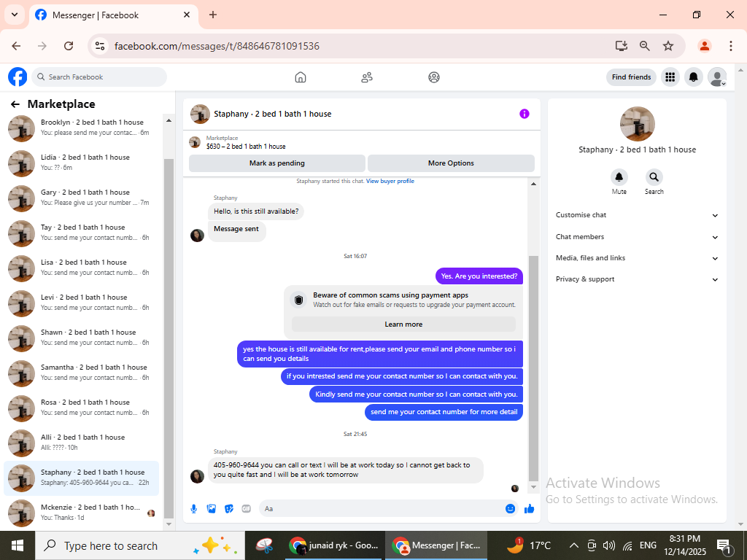The width and height of the screenshot is (747, 560).
Task: Open Shawn conversation
Action: pyautogui.click(x=82, y=338)
